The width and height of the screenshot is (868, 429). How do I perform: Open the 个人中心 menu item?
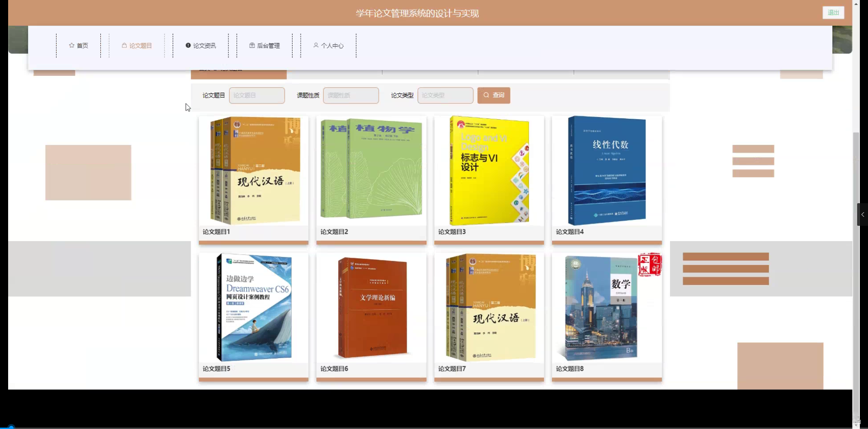pos(328,46)
